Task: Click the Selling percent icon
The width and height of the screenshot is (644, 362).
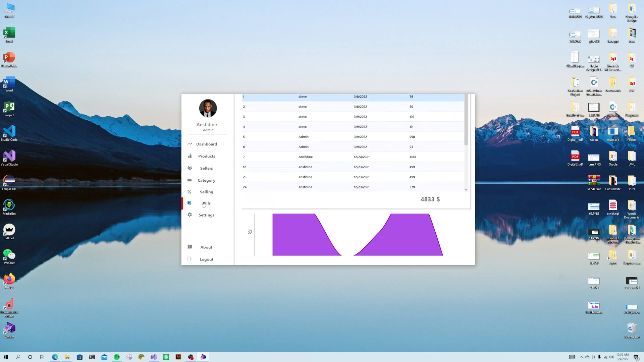Action: click(x=190, y=192)
